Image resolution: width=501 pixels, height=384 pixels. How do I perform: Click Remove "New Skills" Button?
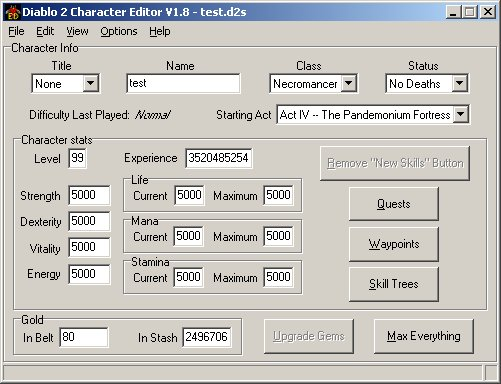(x=395, y=163)
